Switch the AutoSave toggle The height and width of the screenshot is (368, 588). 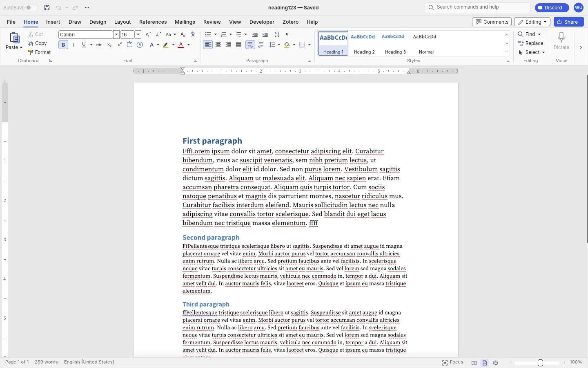coord(31,8)
